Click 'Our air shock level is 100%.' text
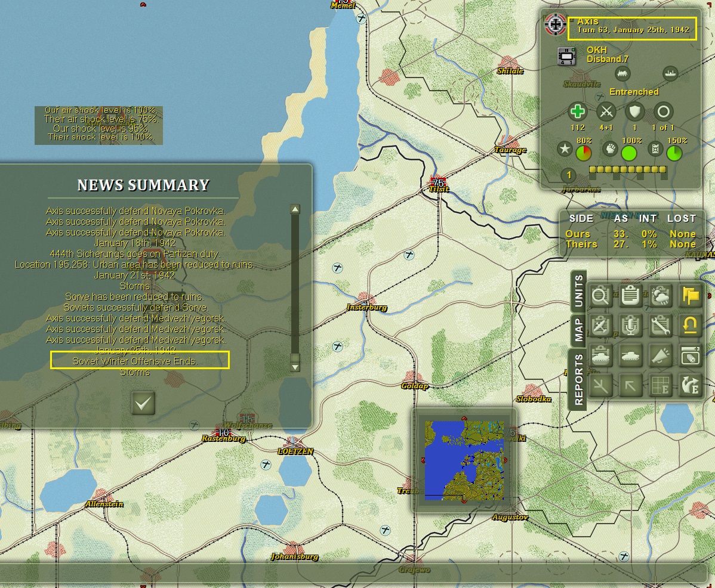715x588 pixels. click(100, 110)
